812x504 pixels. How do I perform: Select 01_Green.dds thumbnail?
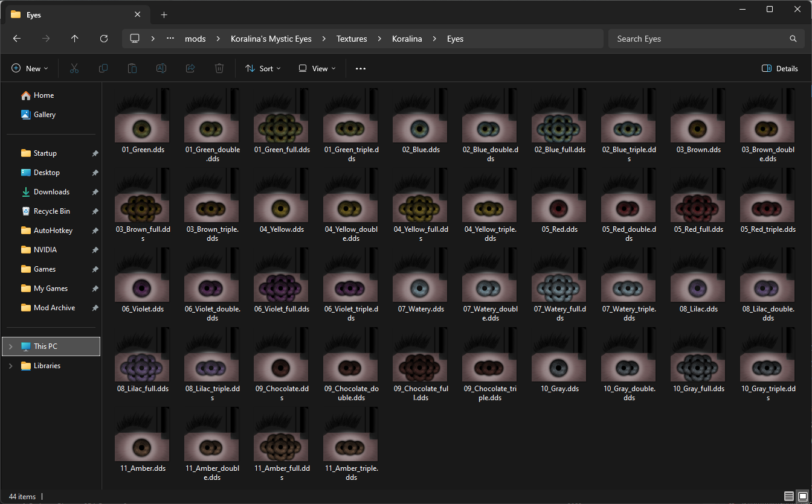[x=142, y=115]
